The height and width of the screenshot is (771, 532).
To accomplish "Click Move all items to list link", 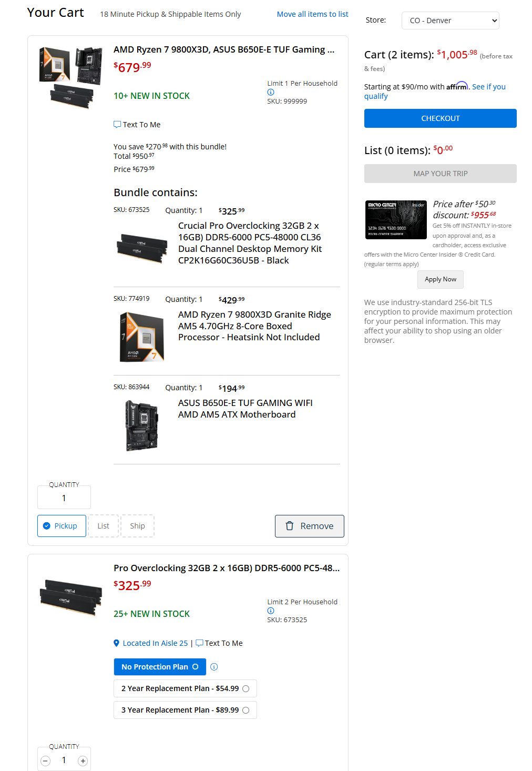I will point(313,14).
